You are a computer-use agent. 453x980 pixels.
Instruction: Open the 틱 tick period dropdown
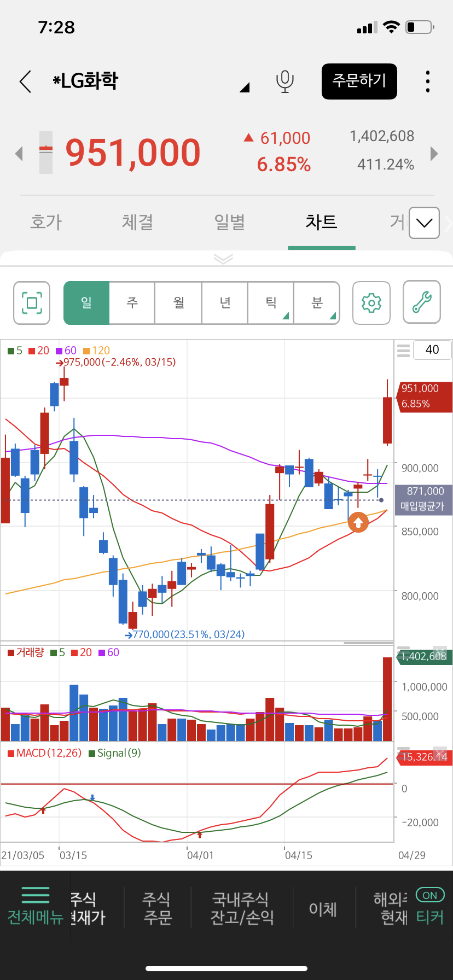271,302
